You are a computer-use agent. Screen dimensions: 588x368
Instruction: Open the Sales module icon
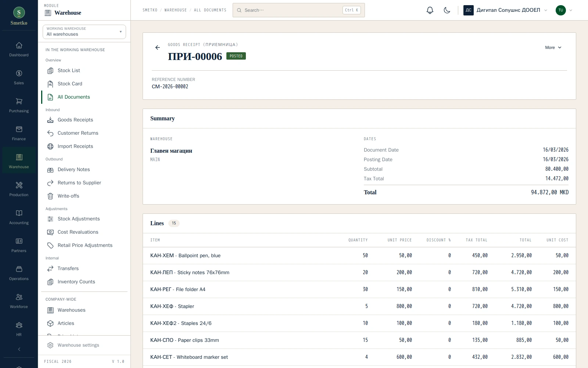click(19, 77)
